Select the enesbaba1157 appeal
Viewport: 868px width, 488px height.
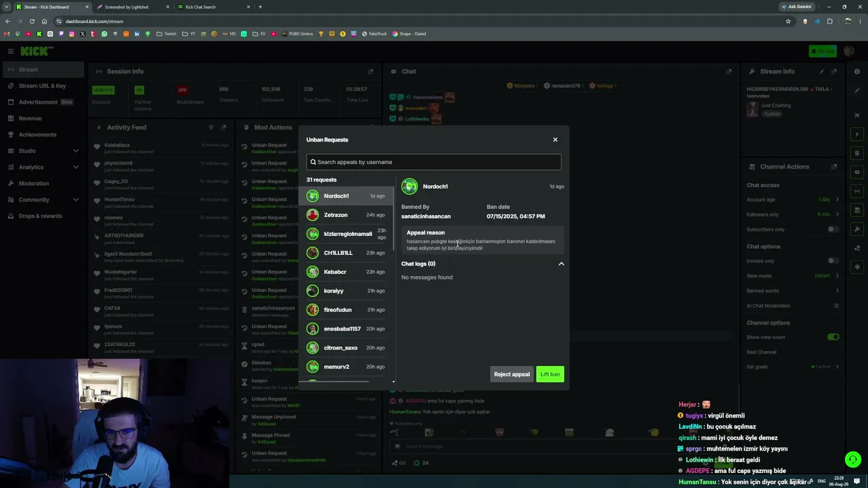click(x=346, y=329)
